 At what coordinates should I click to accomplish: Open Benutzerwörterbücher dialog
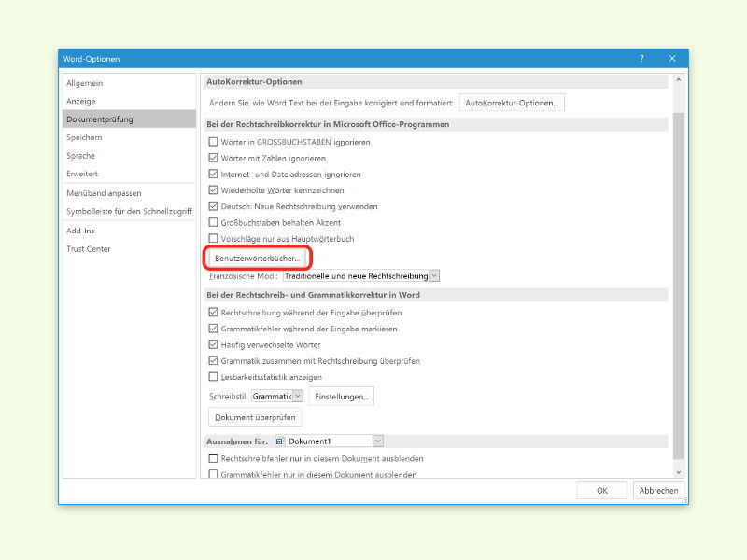click(258, 259)
